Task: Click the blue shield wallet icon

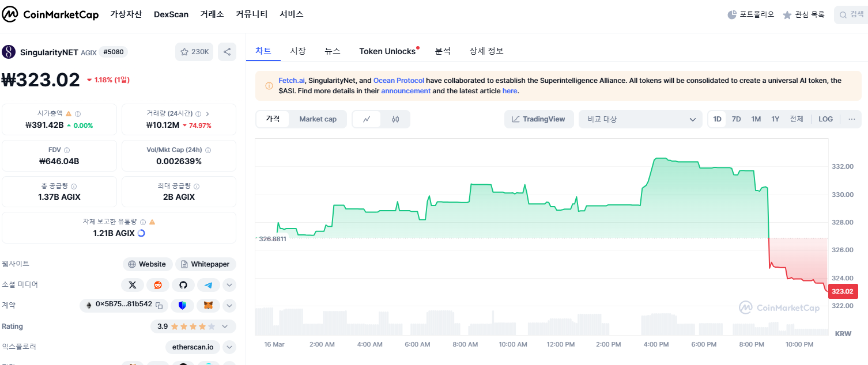Action: [x=183, y=305]
